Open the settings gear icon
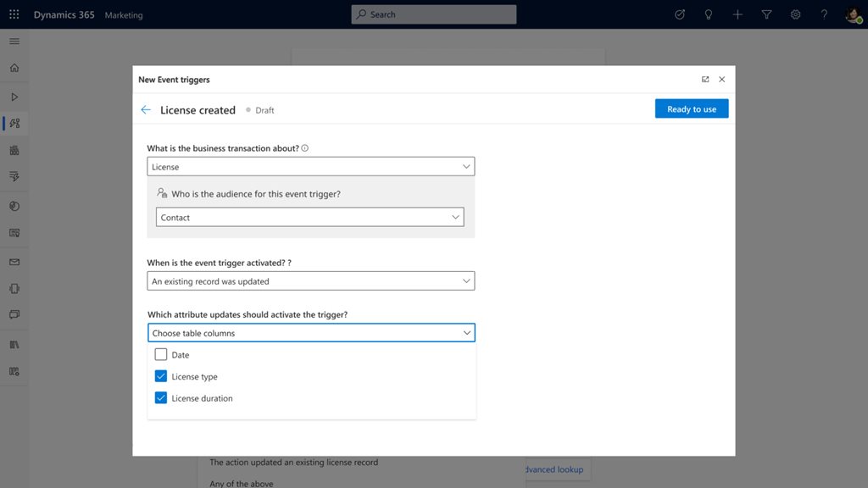The width and height of the screenshot is (868, 488). tap(795, 14)
